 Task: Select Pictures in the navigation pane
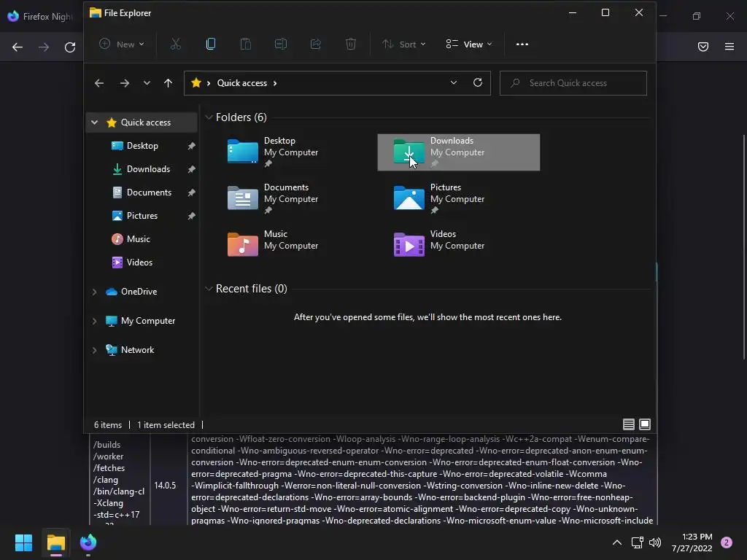[x=142, y=216]
